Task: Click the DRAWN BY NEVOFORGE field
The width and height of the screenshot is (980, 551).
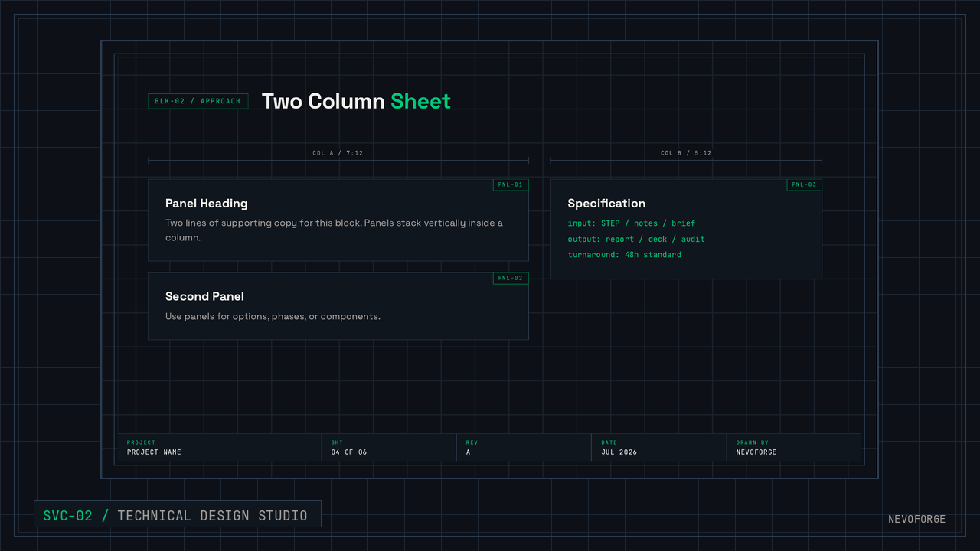Action: [793, 448]
